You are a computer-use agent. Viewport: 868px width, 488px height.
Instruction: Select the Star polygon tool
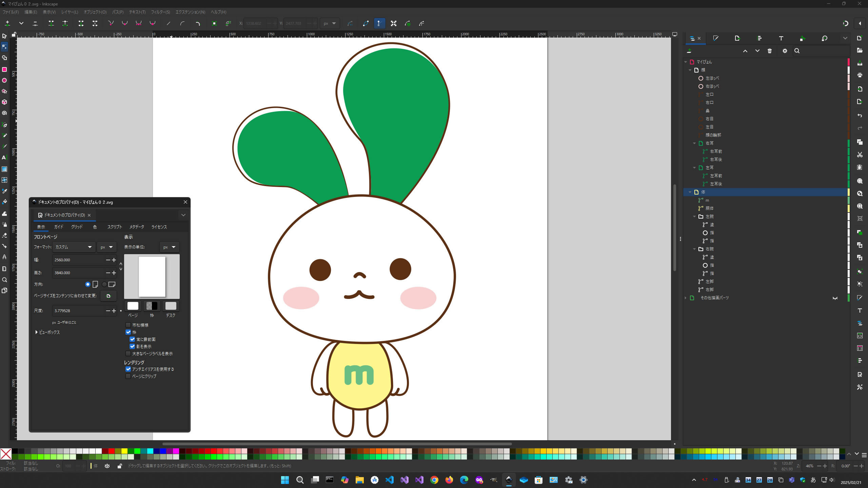(4, 91)
